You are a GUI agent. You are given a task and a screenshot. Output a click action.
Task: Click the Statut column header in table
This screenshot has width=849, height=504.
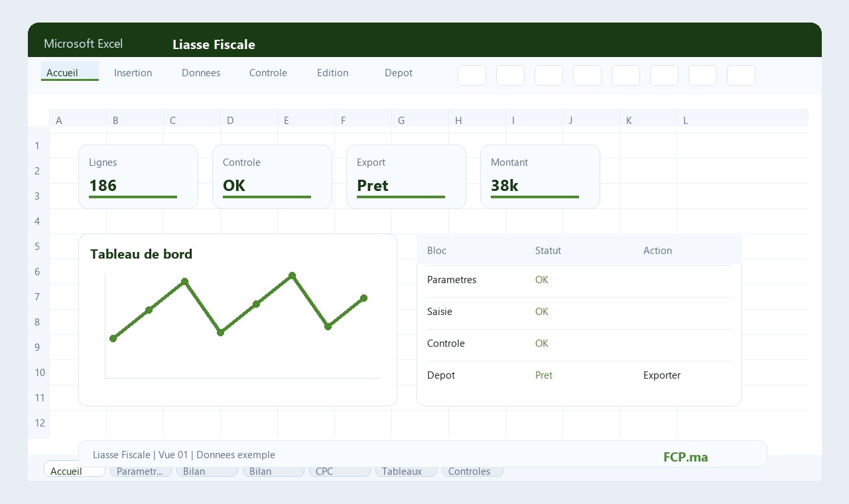(548, 251)
